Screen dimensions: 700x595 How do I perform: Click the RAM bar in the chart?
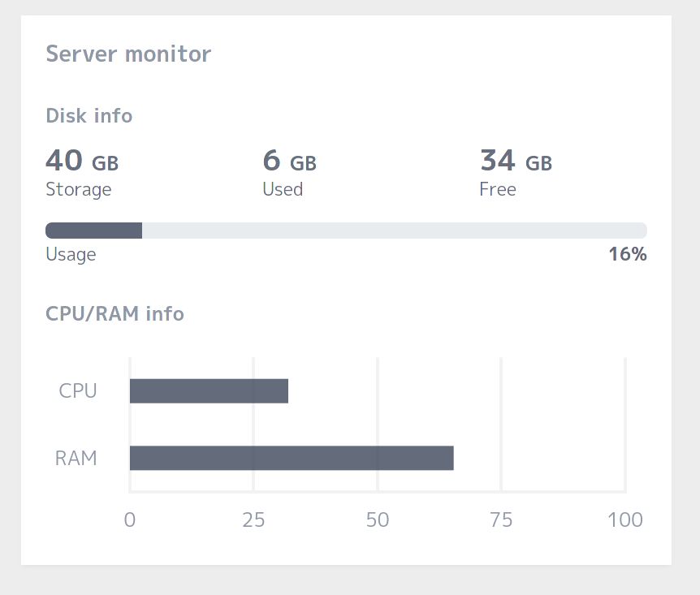292,458
